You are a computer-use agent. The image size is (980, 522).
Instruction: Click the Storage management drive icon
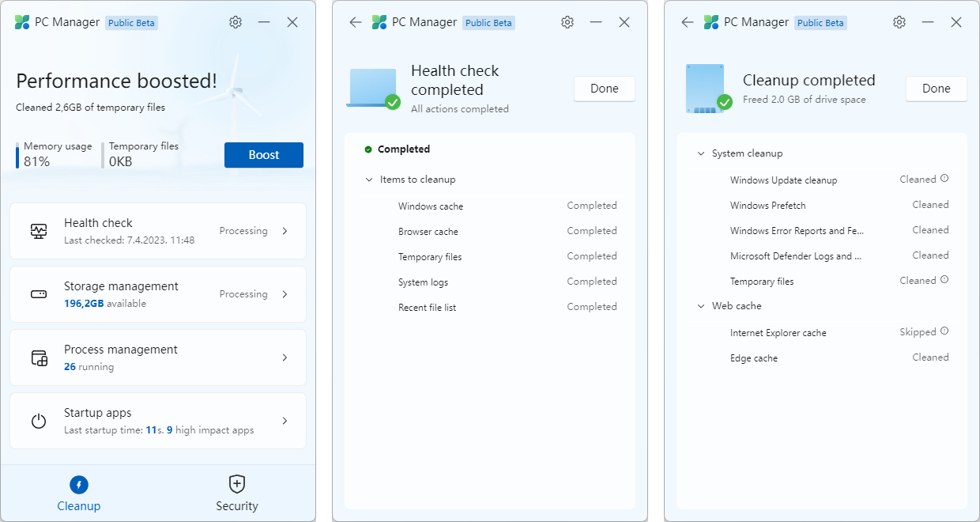click(x=39, y=294)
